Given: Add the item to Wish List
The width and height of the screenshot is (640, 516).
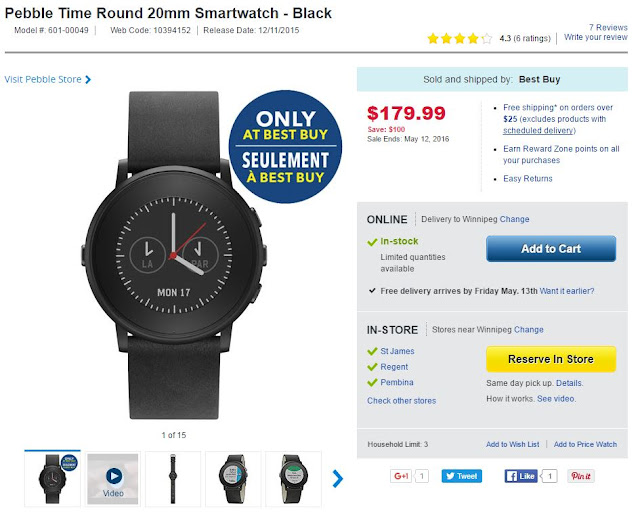Looking at the screenshot, I should point(512,444).
